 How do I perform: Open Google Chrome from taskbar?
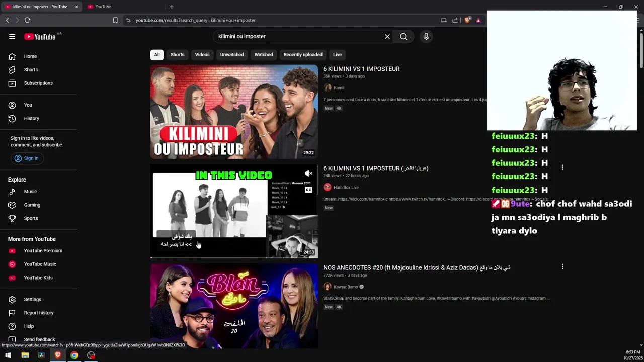point(74,355)
